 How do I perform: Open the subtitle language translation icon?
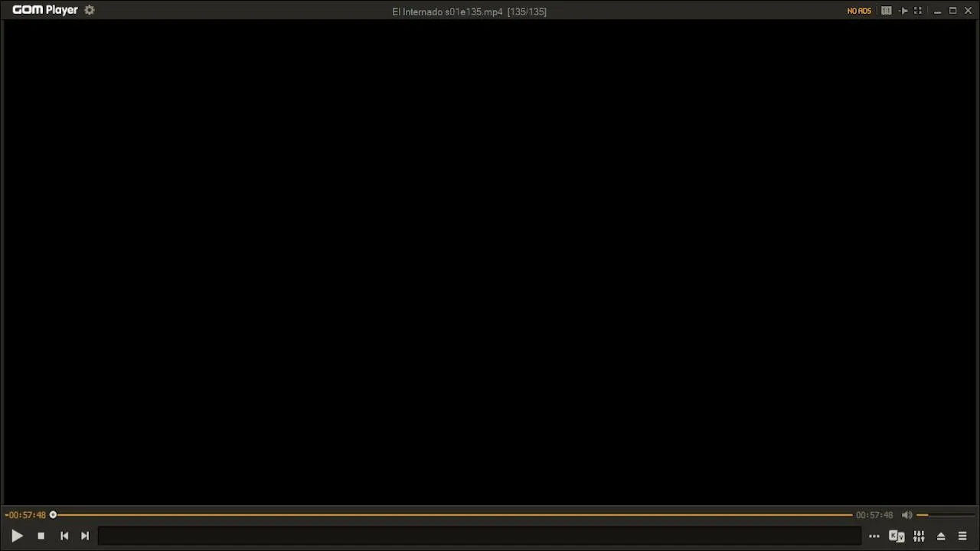pos(897,536)
